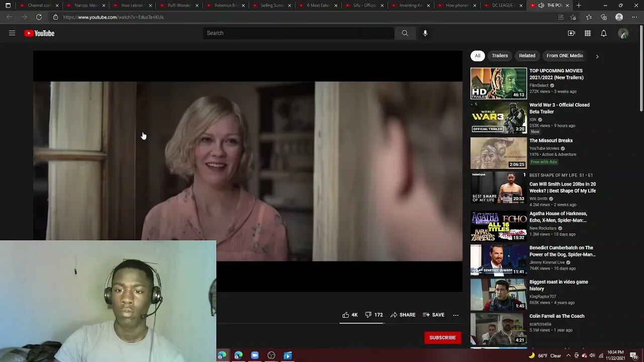This screenshot has height=362, width=644.
Task: Open the taskbar clock and date
Action: click(615, 356)
